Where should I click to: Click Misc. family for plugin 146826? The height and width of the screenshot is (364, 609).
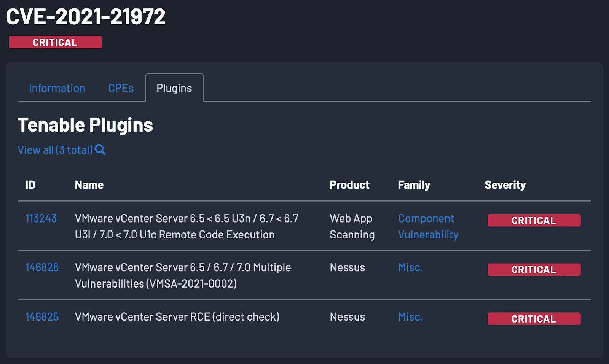point(410,267)
